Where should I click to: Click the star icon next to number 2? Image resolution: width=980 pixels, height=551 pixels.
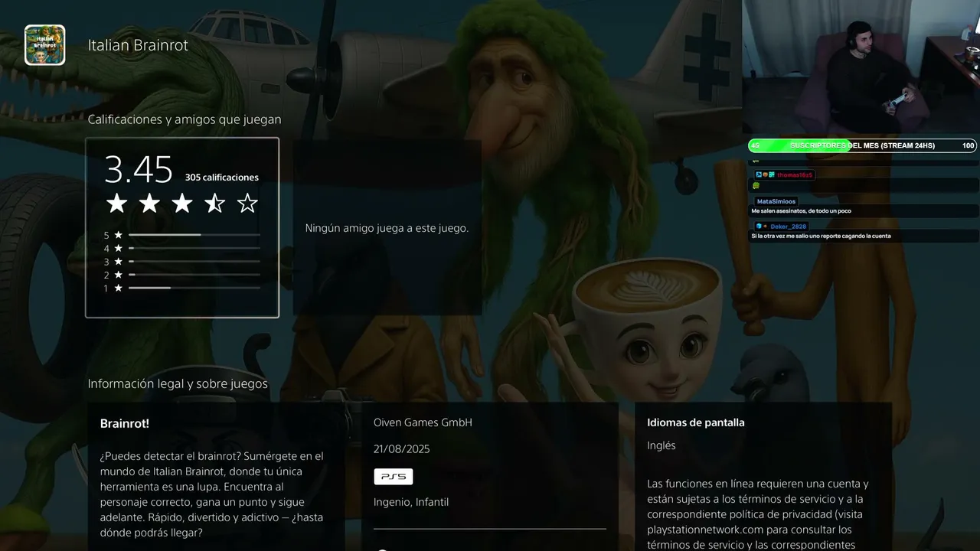click(118, 275)
